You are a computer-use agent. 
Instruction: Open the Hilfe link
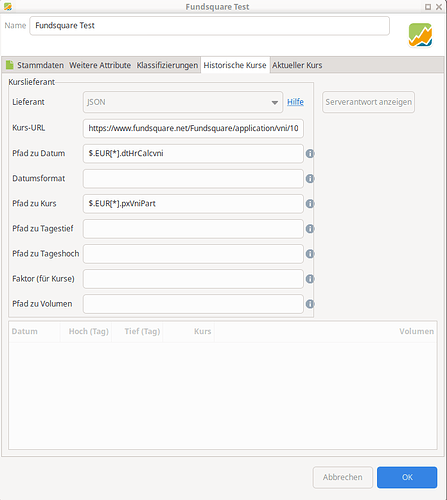tap(295, 102)
